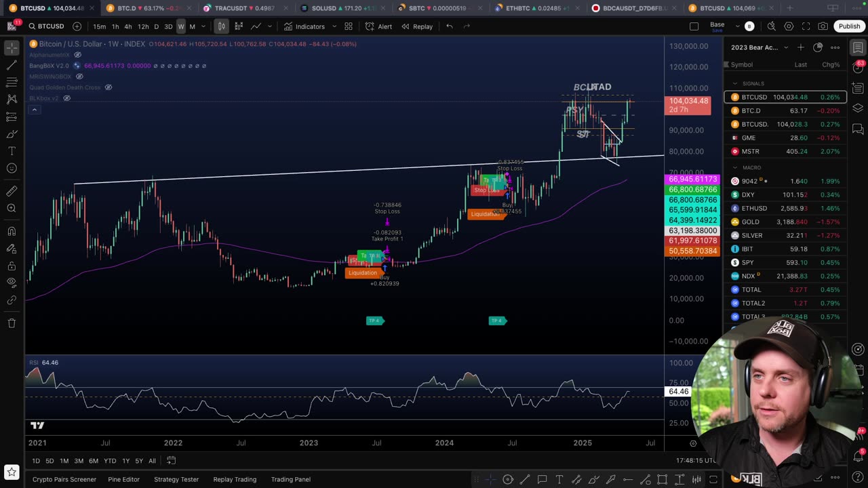
Task: Switch to the ETHBTC browser tab
Action: (536, 8)
